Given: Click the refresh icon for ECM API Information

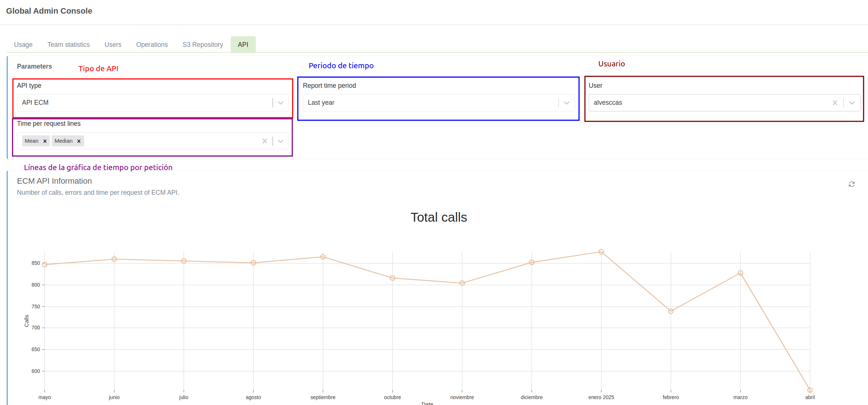Looking at the screenshot, I should 851,184.
